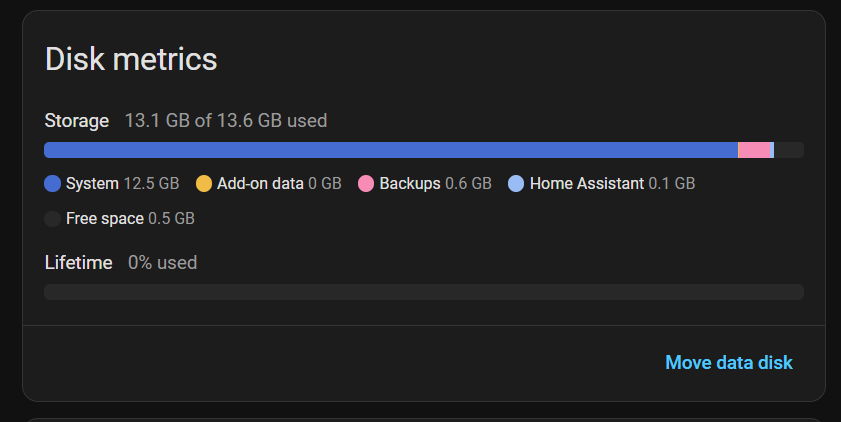
Task: Click the yellow Add-on data legend dot
Action: 204,184
